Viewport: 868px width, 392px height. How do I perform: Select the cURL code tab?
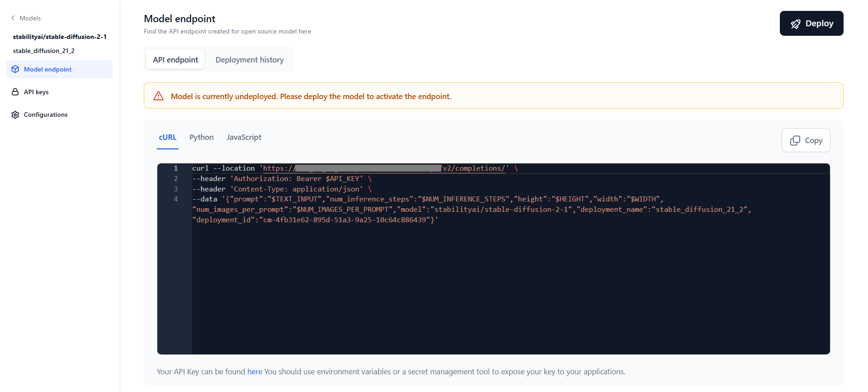pyautogui.click(x=168, y=138)
